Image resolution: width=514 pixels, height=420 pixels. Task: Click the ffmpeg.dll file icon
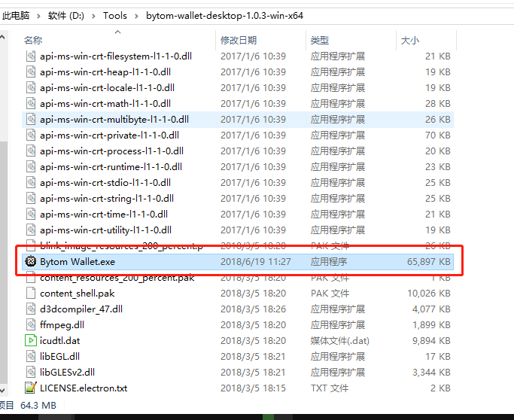[31, 324]
